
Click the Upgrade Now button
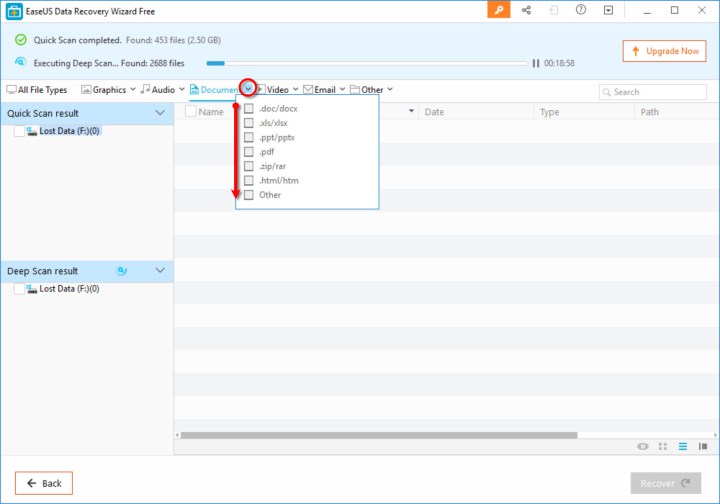pos(663,51)
